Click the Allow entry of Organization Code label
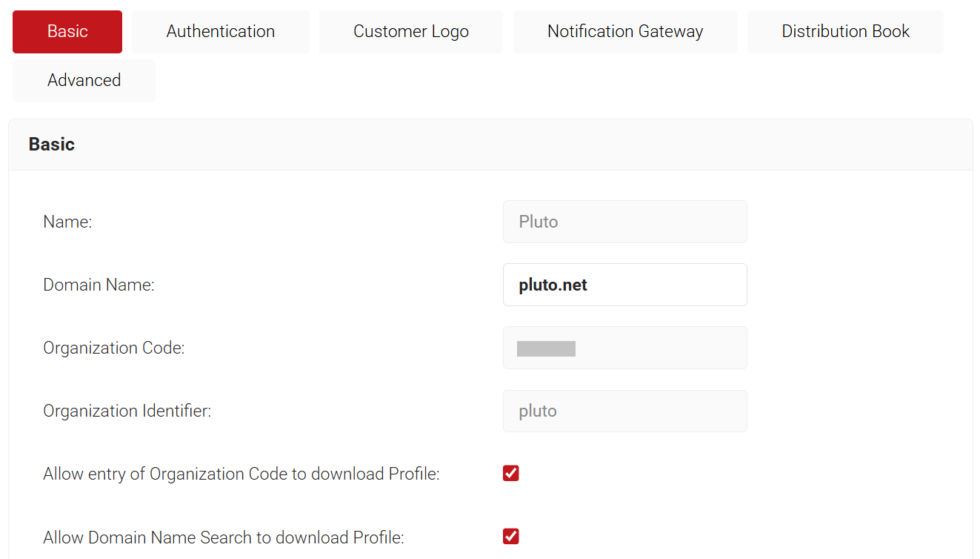 (241, 474)
